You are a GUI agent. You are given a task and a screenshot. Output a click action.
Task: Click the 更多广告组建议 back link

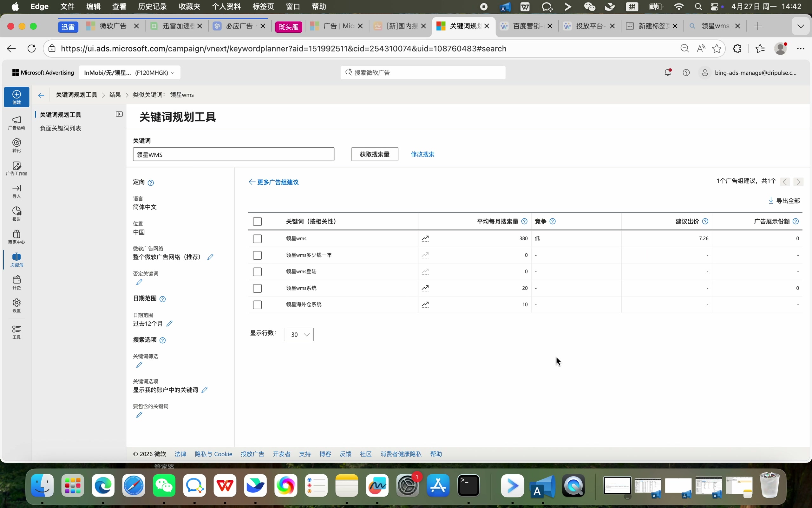(x=274, y=182)
